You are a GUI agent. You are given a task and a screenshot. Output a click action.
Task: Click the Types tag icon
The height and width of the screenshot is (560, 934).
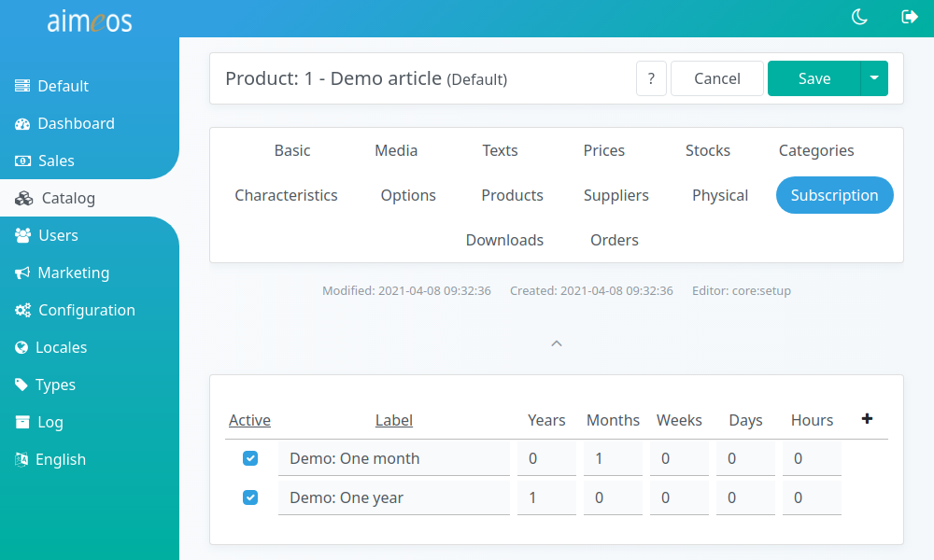point(21,385)
